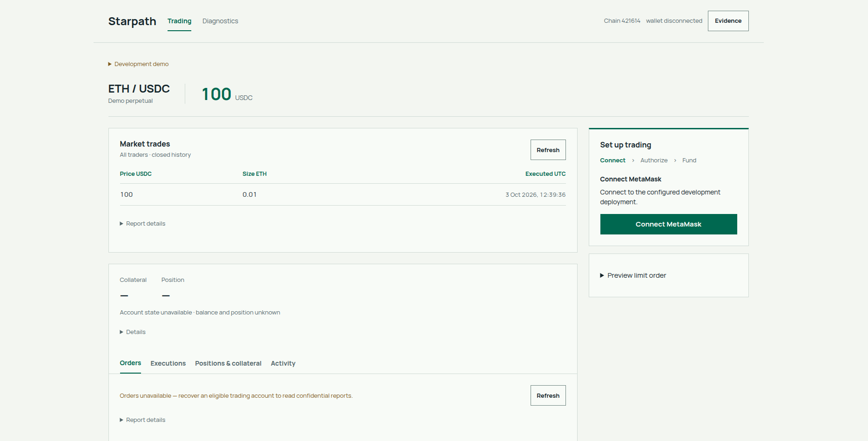The width and height of the screenshot is (868, 441).
Task: Select the Connect setup step
Action: point(612,160)
